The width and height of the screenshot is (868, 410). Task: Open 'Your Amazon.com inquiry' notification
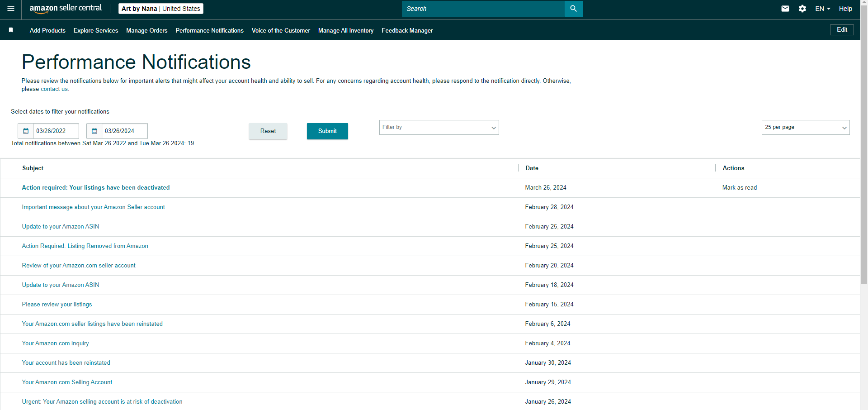tap(56, 343)
